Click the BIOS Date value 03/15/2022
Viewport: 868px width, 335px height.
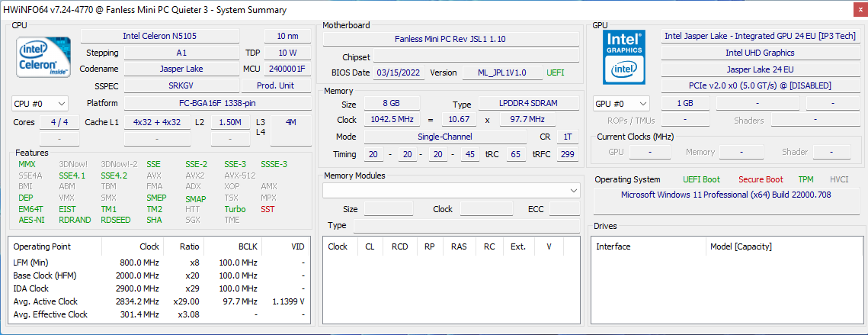399,72
